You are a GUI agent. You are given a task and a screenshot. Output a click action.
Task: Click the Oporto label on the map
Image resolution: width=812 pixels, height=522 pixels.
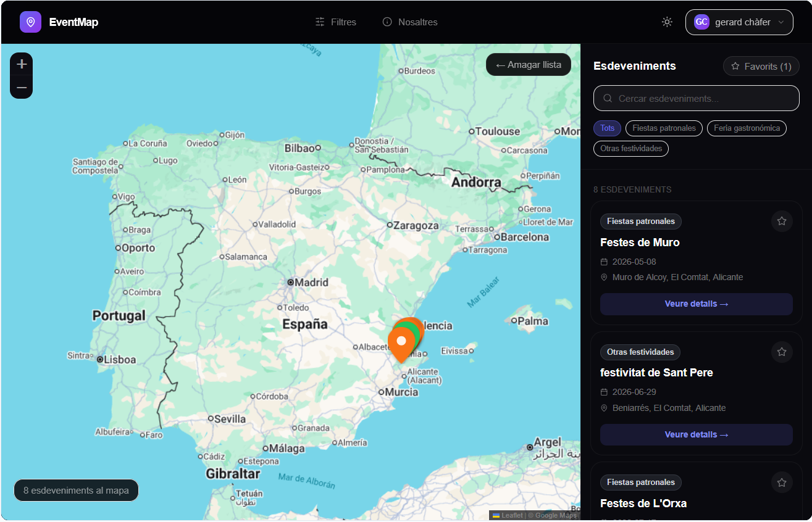tap(138, 248)
